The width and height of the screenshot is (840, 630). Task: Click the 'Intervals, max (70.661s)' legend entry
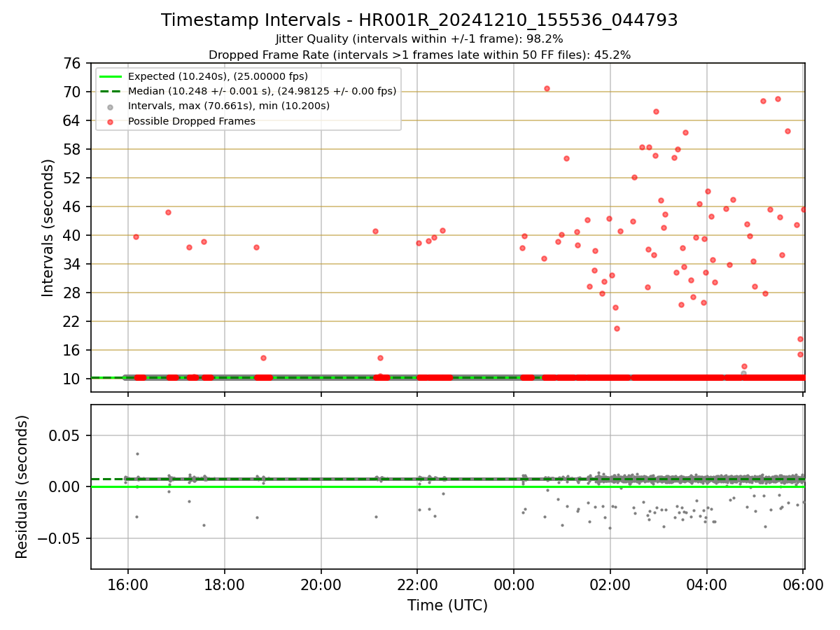[228, 106]
